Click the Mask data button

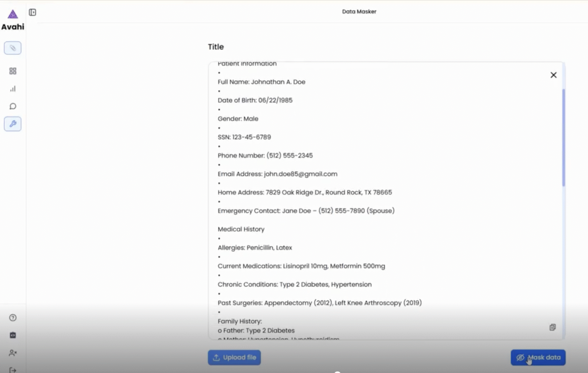pyautogui.click(x=538, y=357)
